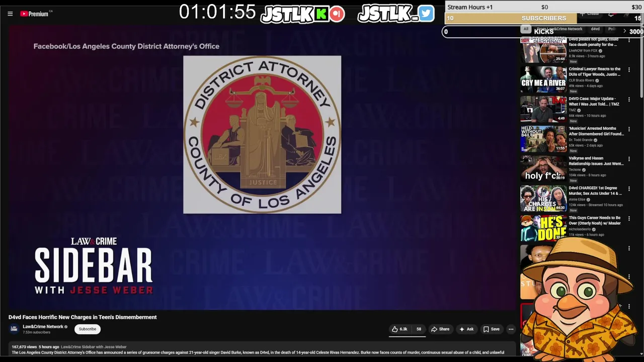The image size is (644, 362).
Task: Visit the Tectone channel name
Action: point(575,169)
